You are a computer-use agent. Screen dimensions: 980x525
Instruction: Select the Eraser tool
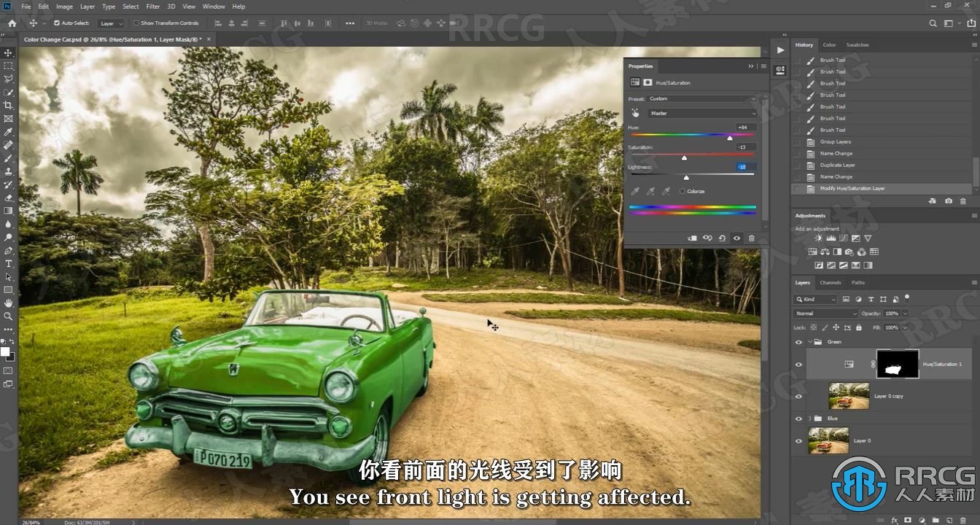[8, 198]
